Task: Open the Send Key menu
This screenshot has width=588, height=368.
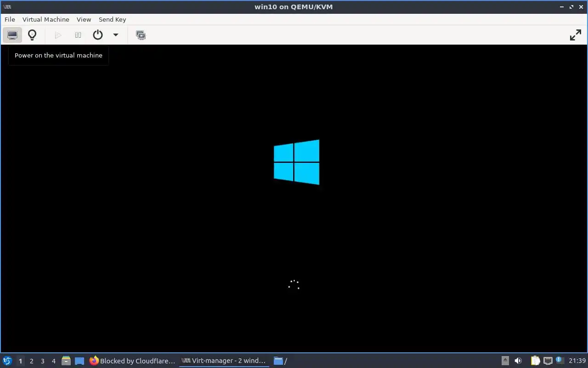Action: pyautogui.click(x=112, y=19)
